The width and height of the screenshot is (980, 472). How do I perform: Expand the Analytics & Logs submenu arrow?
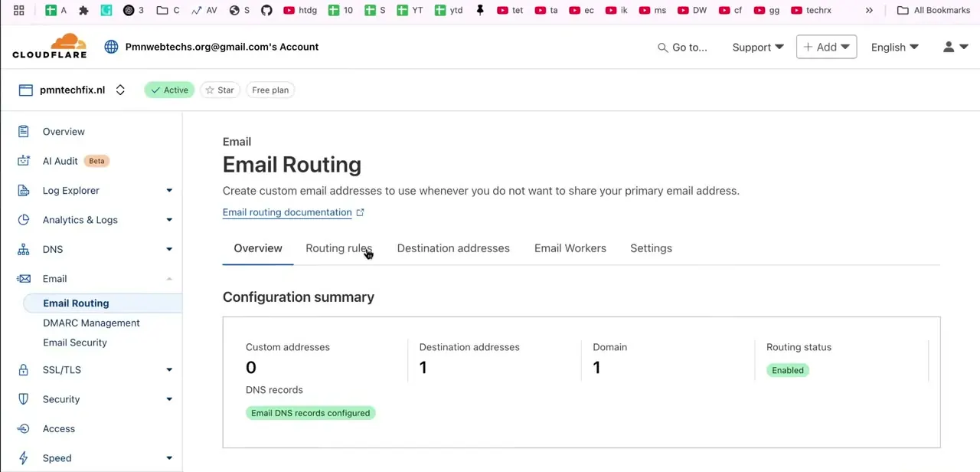[169, 220]
